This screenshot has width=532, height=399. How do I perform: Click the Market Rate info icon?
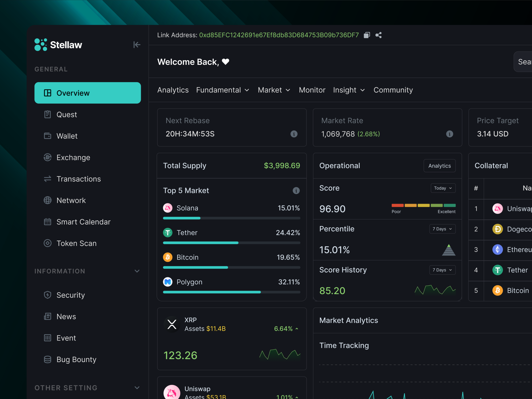[x=449, y=134]
